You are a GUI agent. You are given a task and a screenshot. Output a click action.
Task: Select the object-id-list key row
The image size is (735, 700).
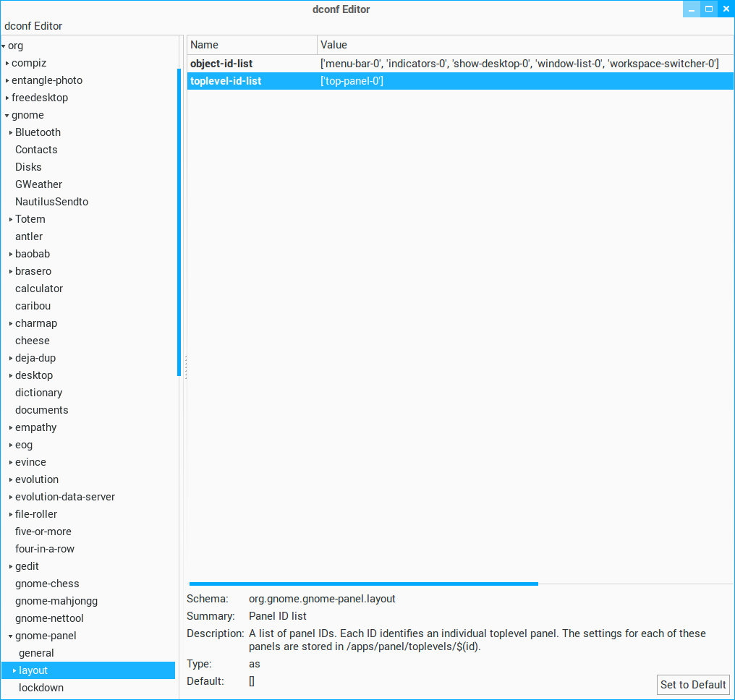(221, 64)
